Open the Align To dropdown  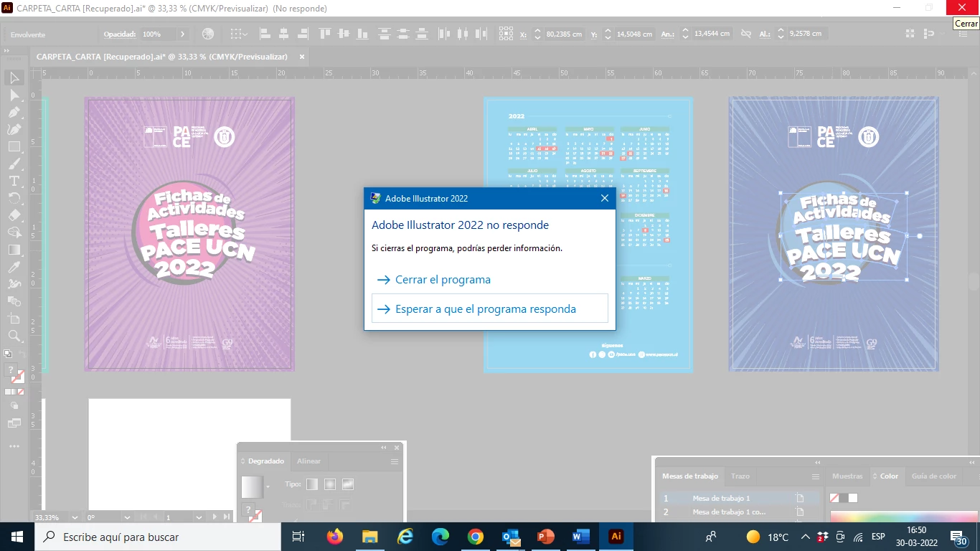239,34
